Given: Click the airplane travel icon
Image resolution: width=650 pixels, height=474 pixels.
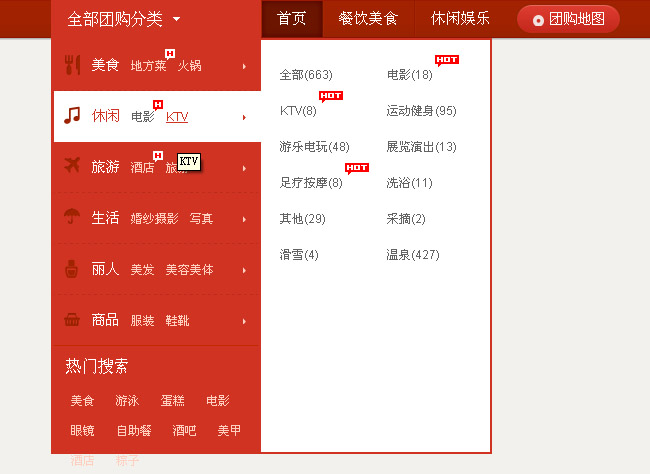Looking at the screenshot, I should click(x=72, y=166).
